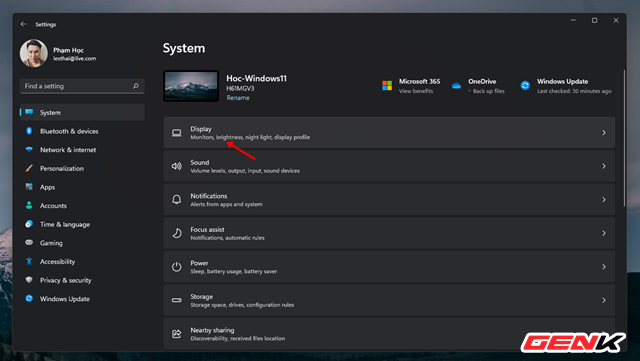Open Windows Update label in sidebar

pyautogui.click(x=65, y=299)
